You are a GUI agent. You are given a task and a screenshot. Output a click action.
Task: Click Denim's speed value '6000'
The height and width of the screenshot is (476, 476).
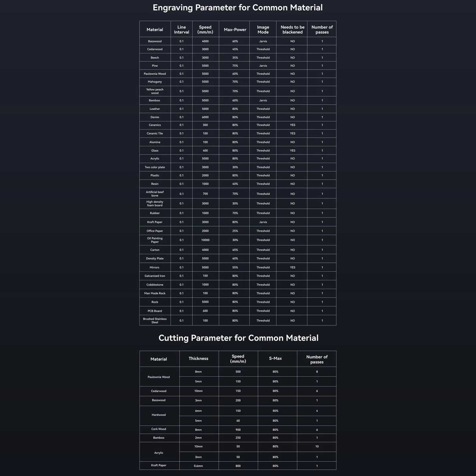pos(205,117)
